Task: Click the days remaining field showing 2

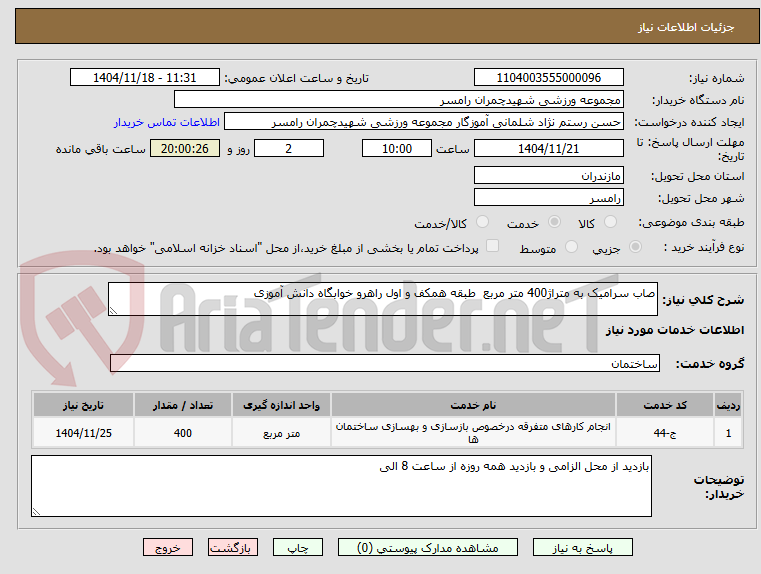Action: click(x=289, y=148)
